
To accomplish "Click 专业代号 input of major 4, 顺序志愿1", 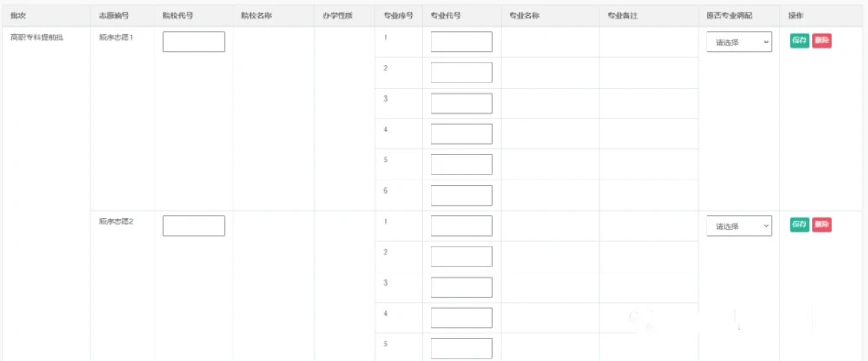I will (x=461, y=134).
